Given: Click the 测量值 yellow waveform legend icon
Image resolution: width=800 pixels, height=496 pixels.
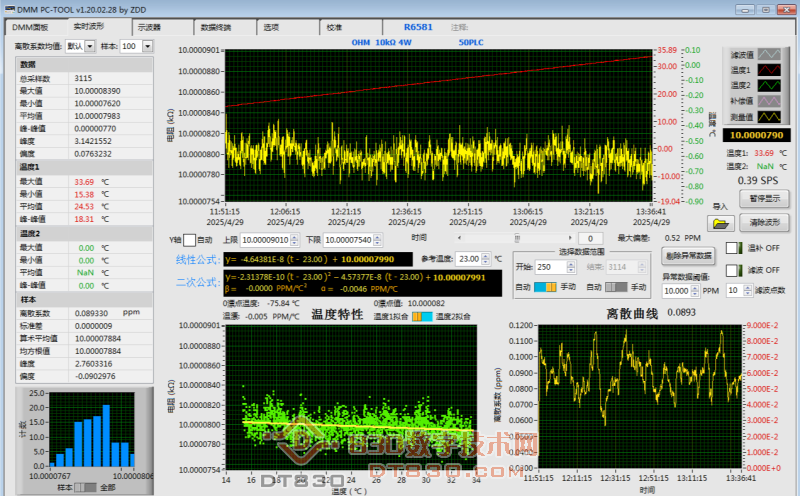Looking at the screenshot, I should coord(769,117).
